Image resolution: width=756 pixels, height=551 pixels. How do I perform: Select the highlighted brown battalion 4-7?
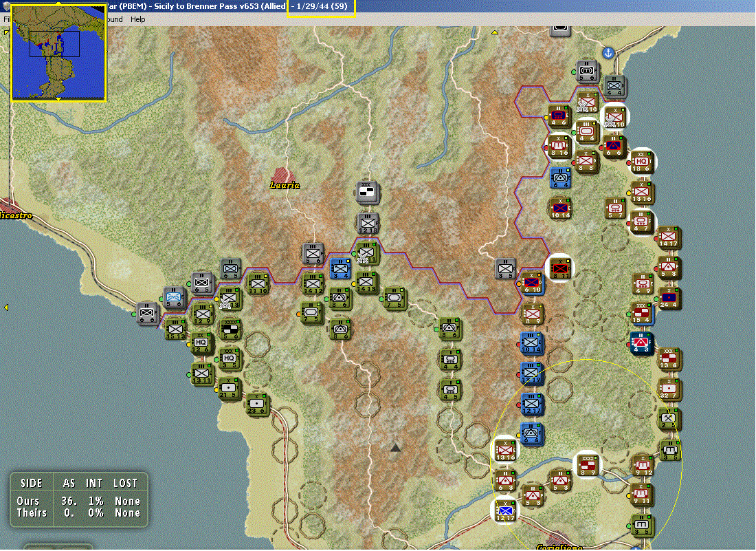642,223
